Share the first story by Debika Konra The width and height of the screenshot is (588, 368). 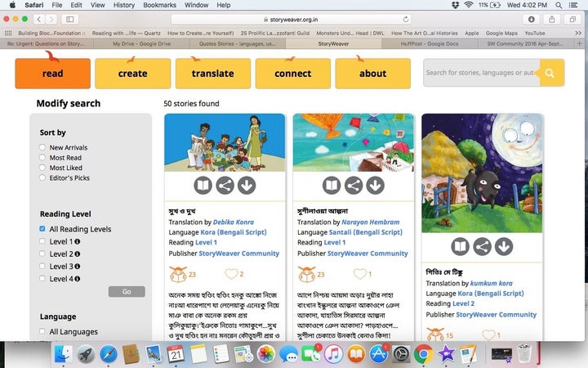225,186
